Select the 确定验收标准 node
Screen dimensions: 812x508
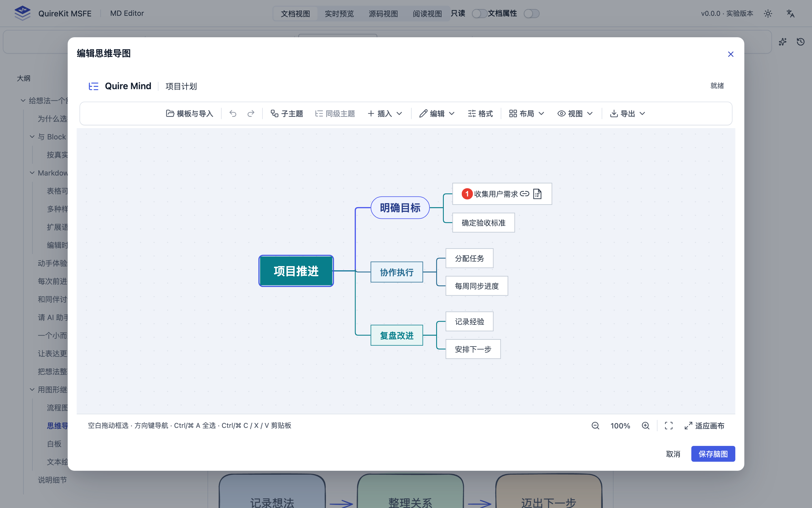[484, 223]
